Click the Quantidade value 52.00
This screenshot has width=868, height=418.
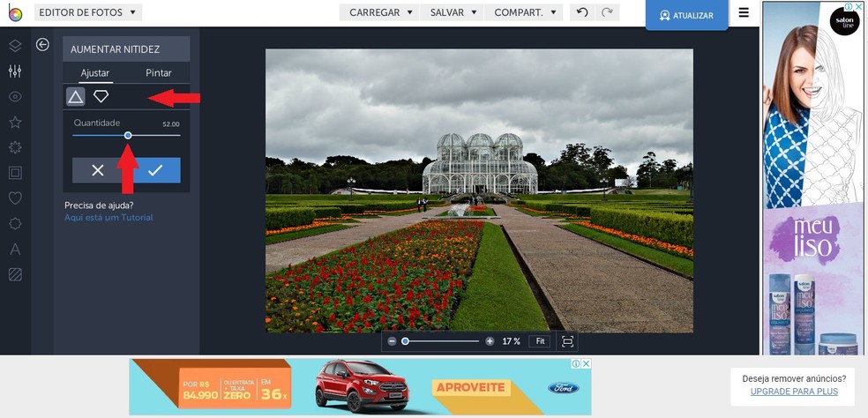click(x=170, y=124)
